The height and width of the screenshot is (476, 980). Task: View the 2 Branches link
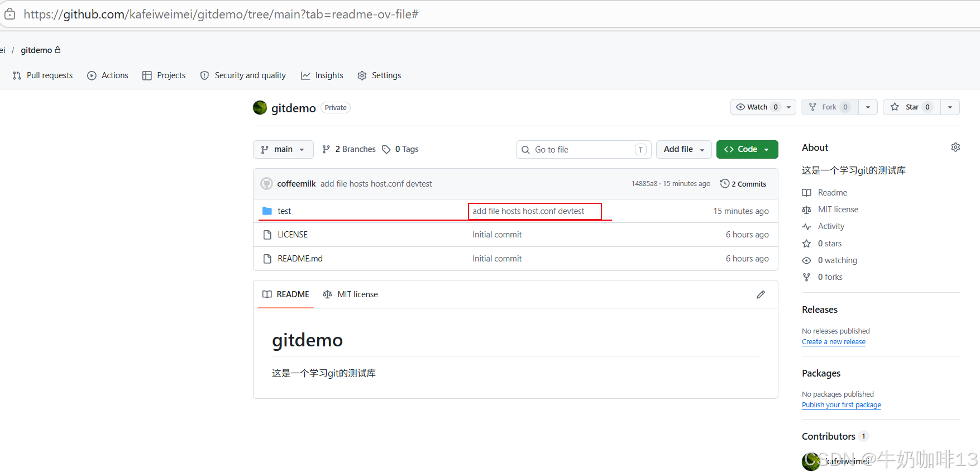coord(349,149)
